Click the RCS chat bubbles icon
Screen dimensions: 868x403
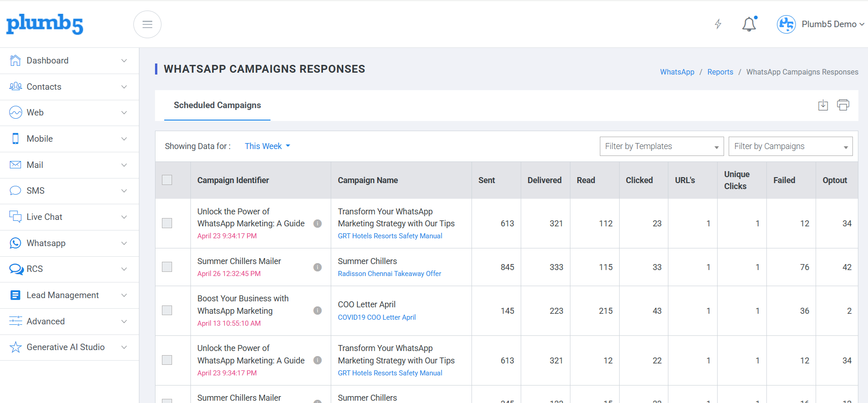[17, 269]
